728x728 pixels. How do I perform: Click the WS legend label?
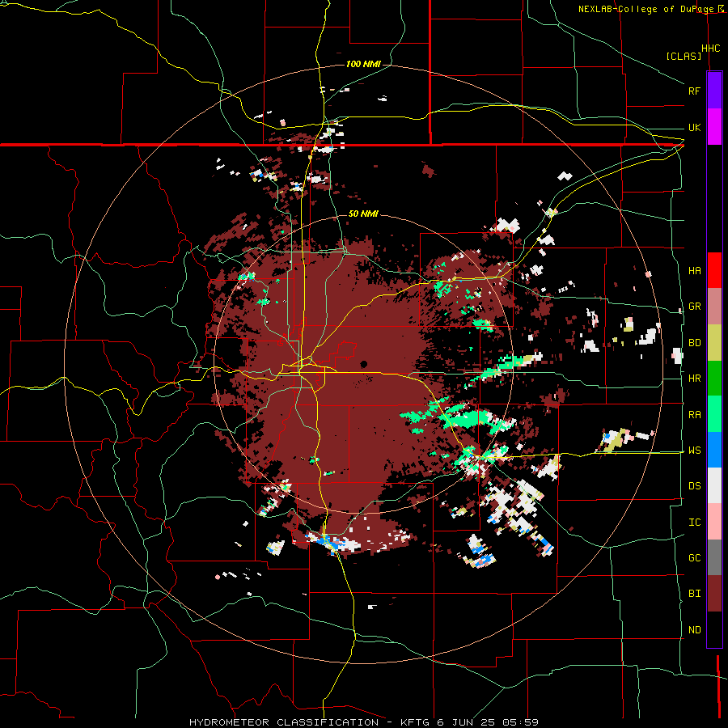[x=694, y=451]
